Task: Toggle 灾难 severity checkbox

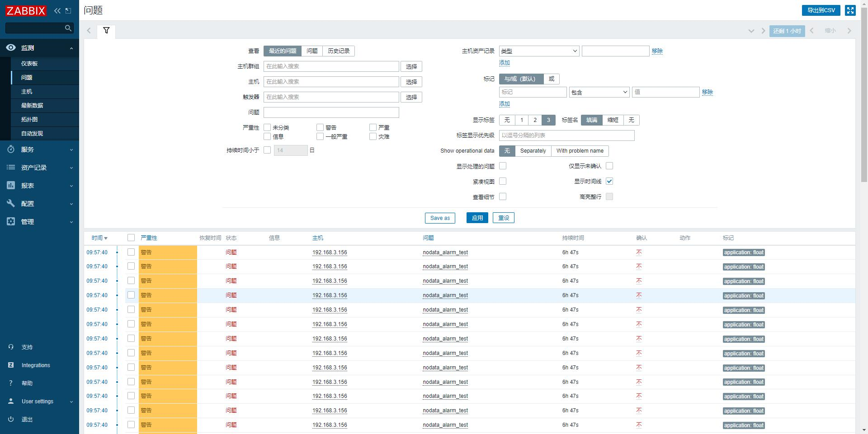Action: (373, 136)
